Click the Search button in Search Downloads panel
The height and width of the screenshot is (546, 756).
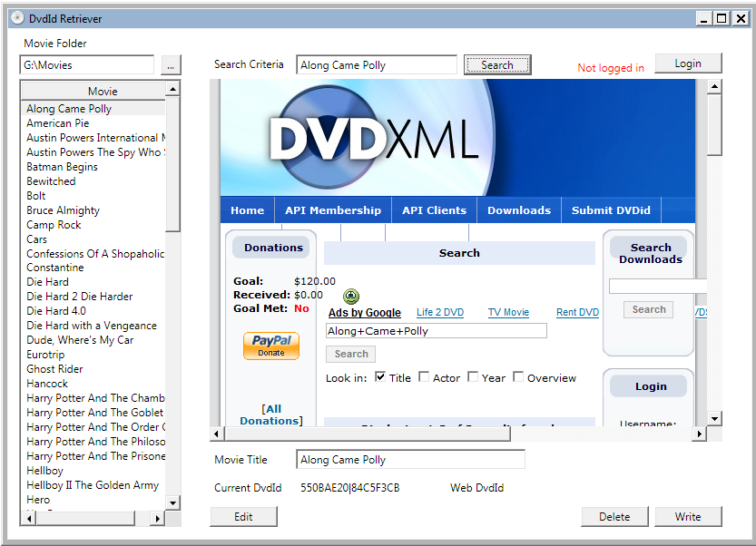[x=649, y=309]
